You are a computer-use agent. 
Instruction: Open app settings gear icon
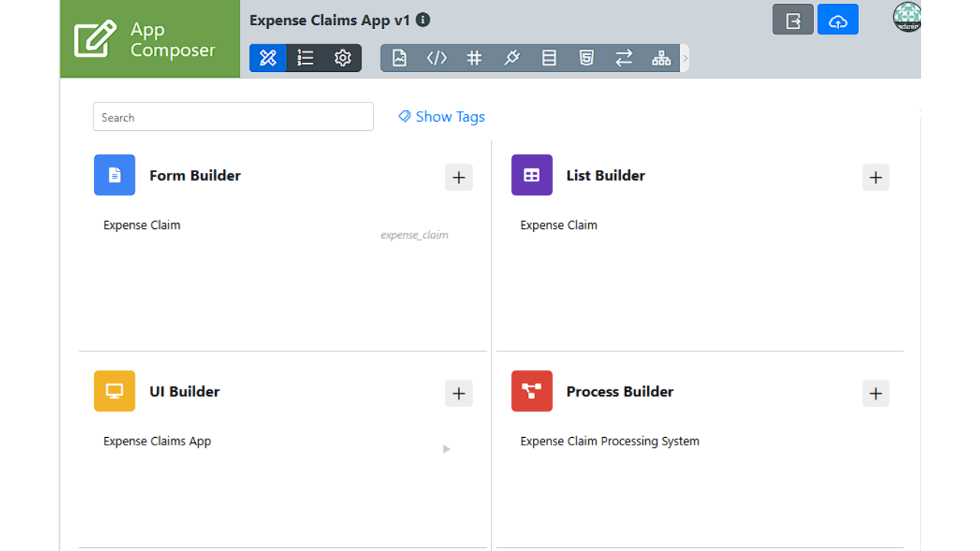tap(343, 58)
